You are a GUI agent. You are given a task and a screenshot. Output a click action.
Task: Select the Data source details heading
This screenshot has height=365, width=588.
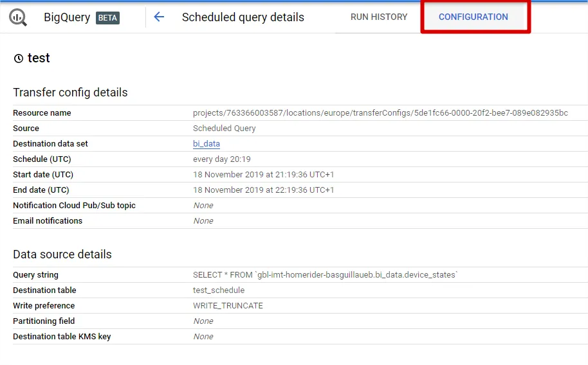coord(62,254)
